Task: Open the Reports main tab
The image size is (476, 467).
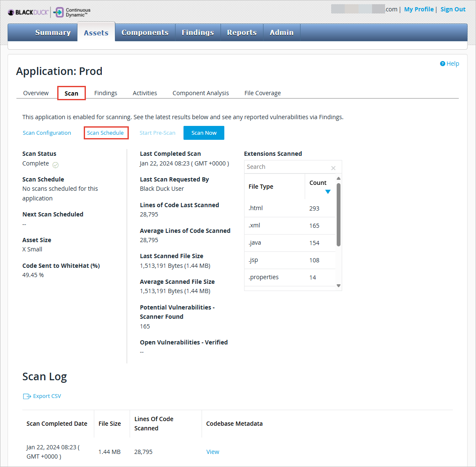Action: pos(242,32)
